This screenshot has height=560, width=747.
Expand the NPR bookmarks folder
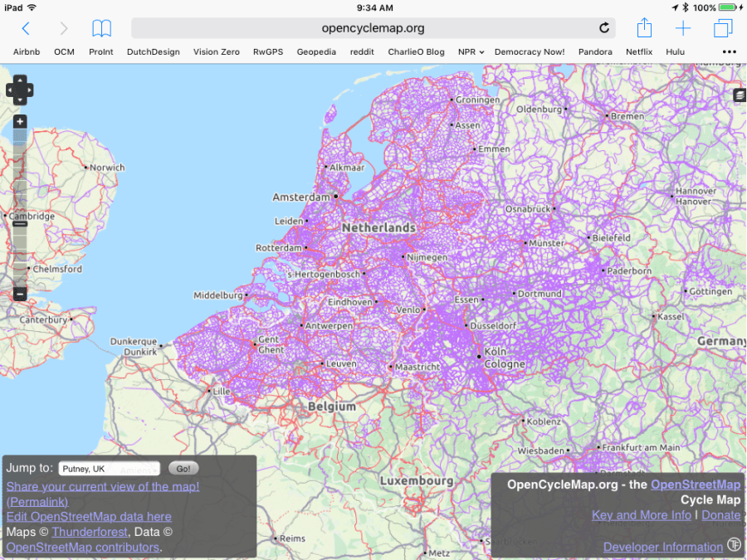(x=471, y=51)
